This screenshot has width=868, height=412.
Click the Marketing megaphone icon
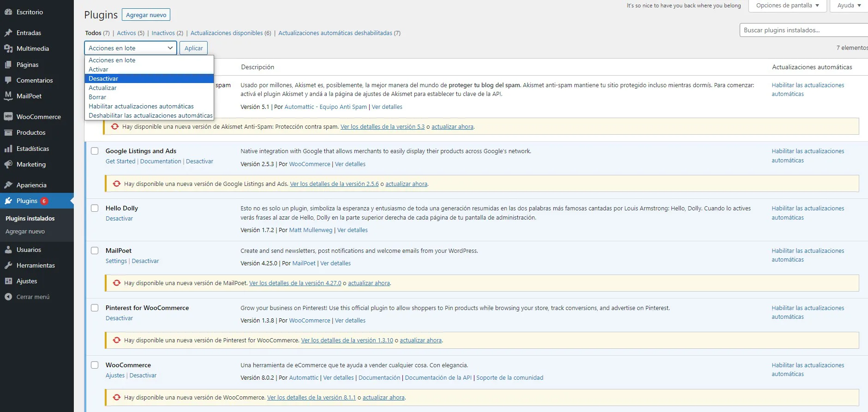click(x=8, y=164)
